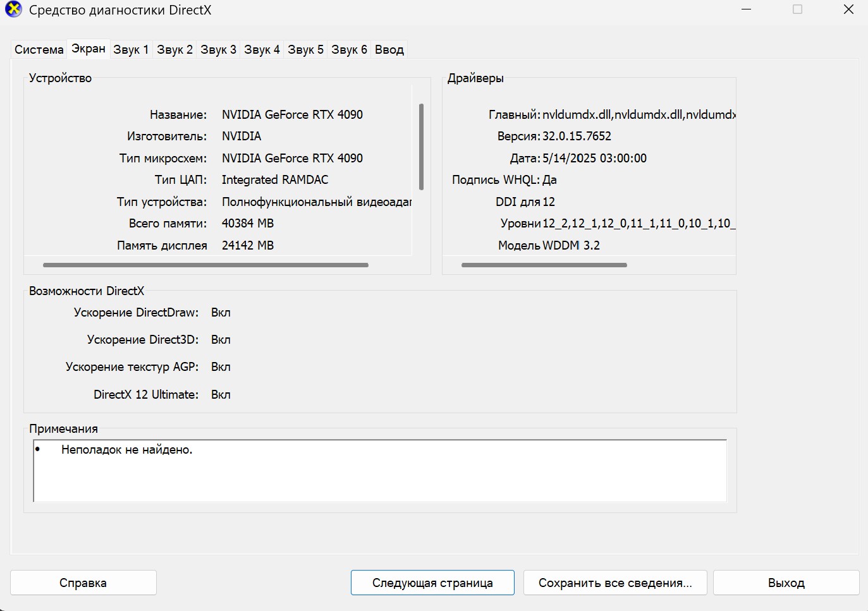Select driver version "32.0.15.7652"
This screenshot has height=611, width=868.
pos(577,136)
